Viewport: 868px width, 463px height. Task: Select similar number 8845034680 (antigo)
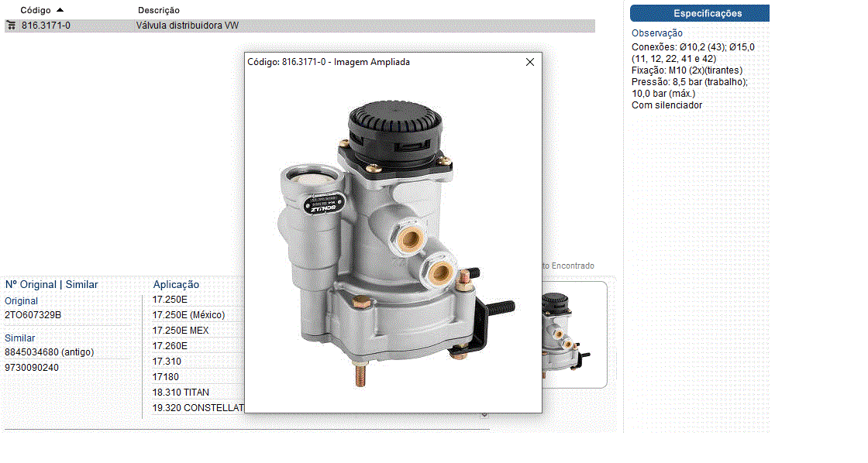pyautogui.click(x=50, y=352)
